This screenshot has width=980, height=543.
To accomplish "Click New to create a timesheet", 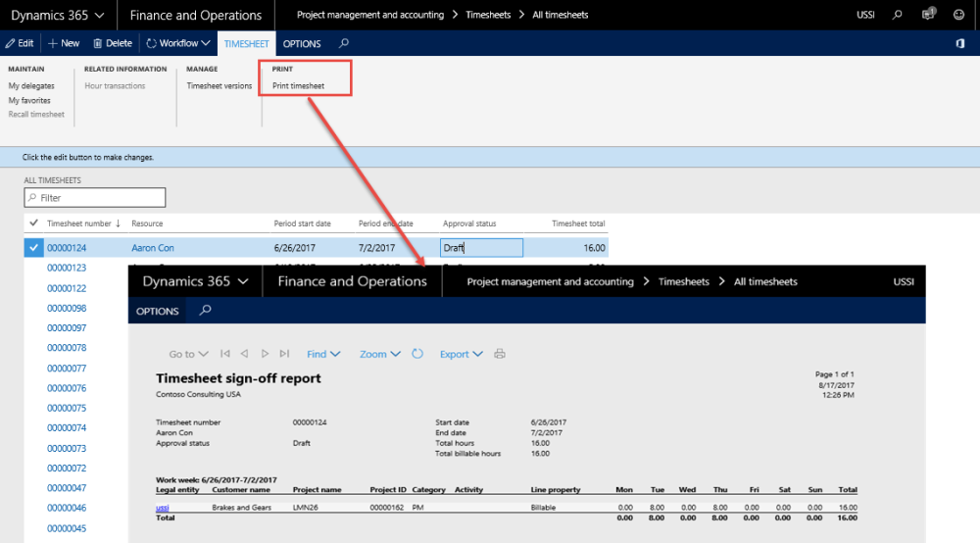I will 64,43.
